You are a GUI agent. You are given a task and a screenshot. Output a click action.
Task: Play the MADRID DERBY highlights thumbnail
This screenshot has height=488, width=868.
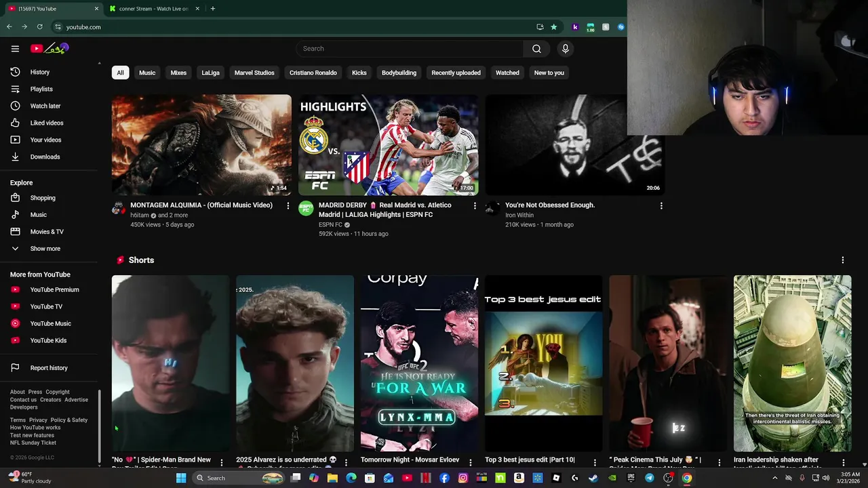pos(388,145)
